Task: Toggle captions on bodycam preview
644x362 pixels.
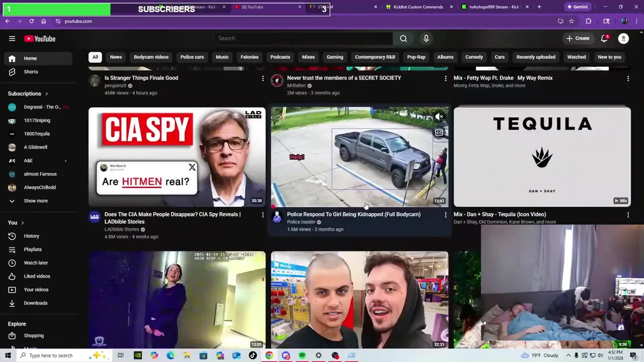Action: coord(439,133)
